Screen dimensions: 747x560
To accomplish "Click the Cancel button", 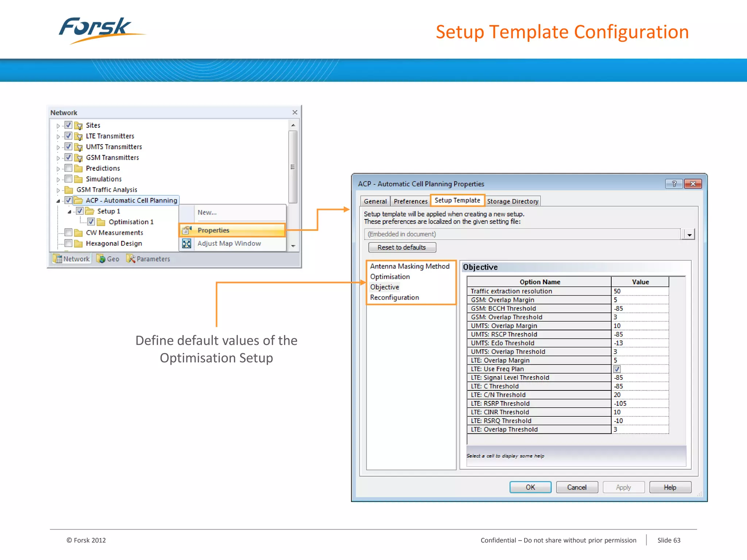I will [577, 487].
